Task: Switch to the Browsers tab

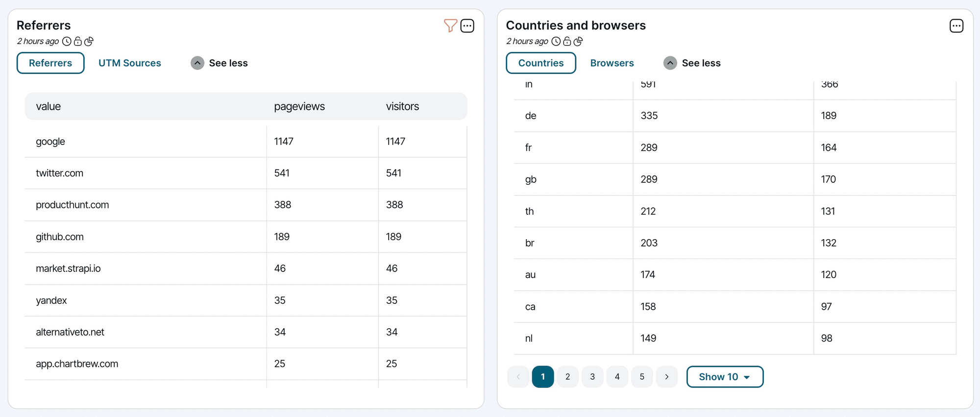Action: pyautogui.click(x=612, y=63)
